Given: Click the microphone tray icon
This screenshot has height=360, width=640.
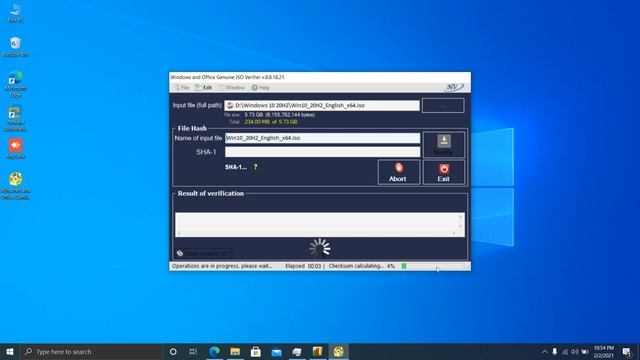Looking at the screenshot, I should (555, 352).
